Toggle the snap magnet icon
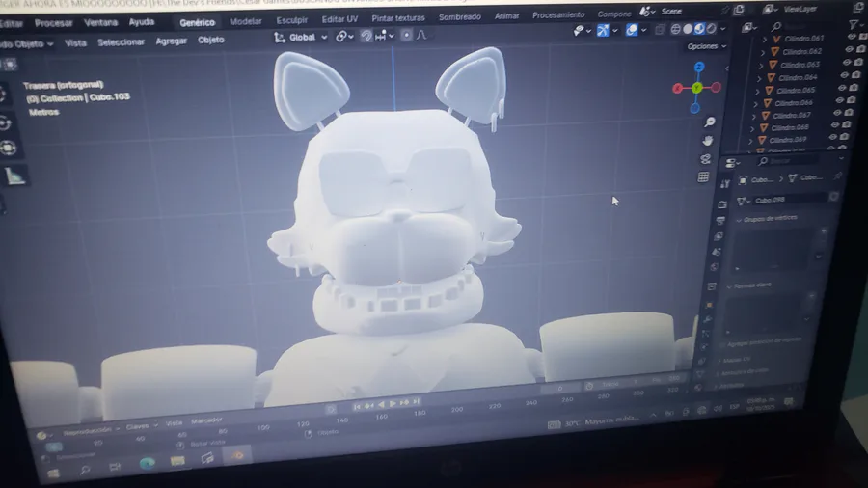 coord(366,36)
